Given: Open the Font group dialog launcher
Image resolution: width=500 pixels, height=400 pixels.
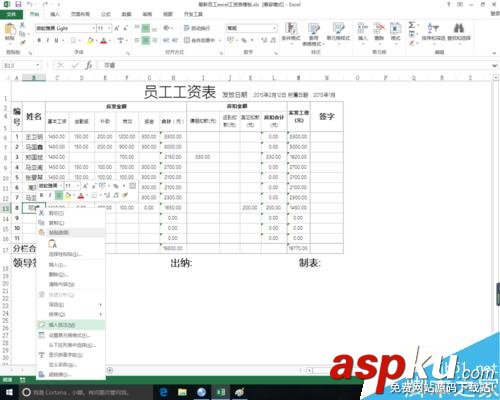Looking at the screenshot, I should click(128, 53).
